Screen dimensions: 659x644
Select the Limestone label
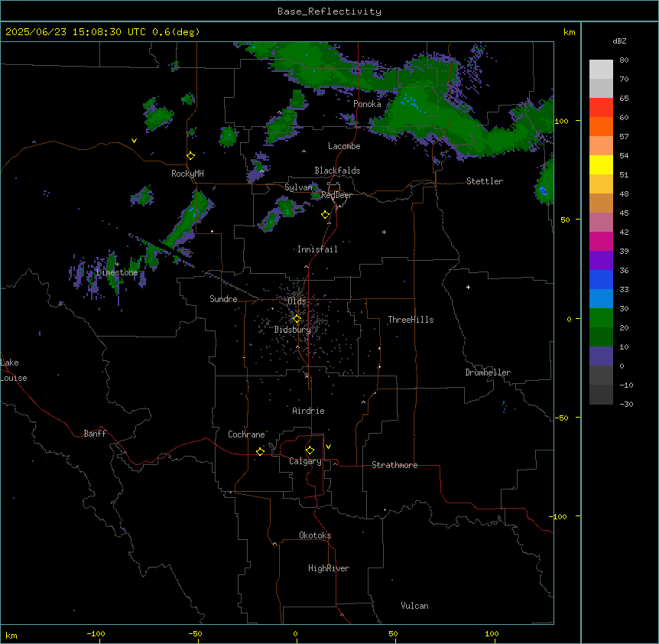117,272
